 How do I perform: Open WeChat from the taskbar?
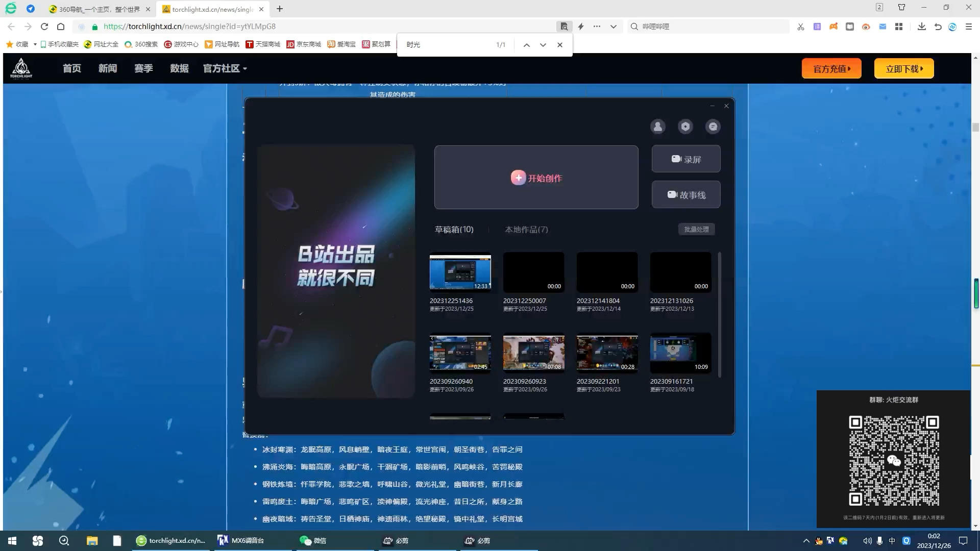point(313,540)
